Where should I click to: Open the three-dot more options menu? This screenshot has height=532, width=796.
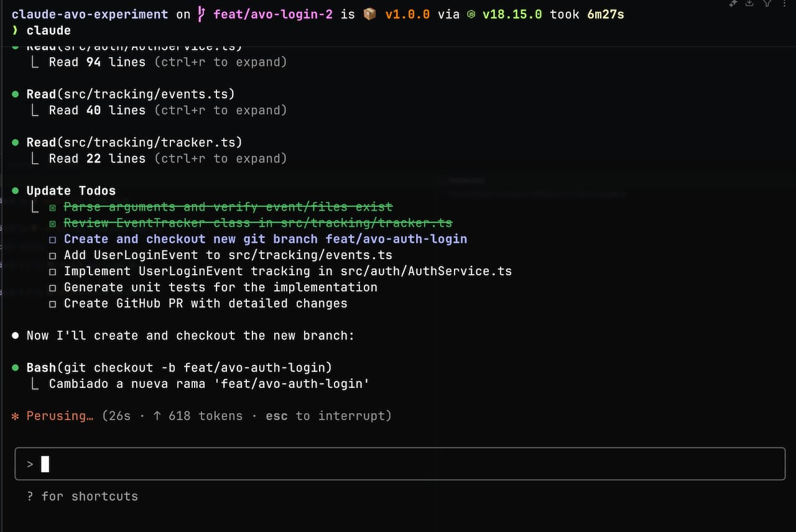pyautogui.click(x=783, y=3)
